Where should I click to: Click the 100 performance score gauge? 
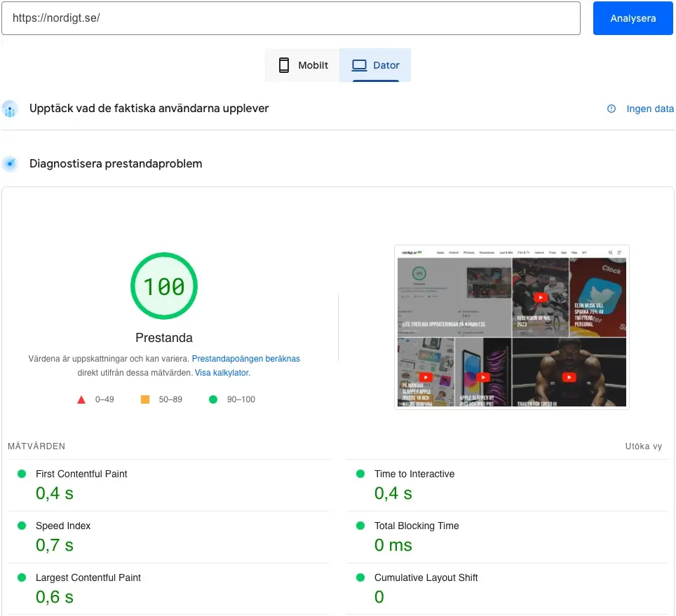164,286
